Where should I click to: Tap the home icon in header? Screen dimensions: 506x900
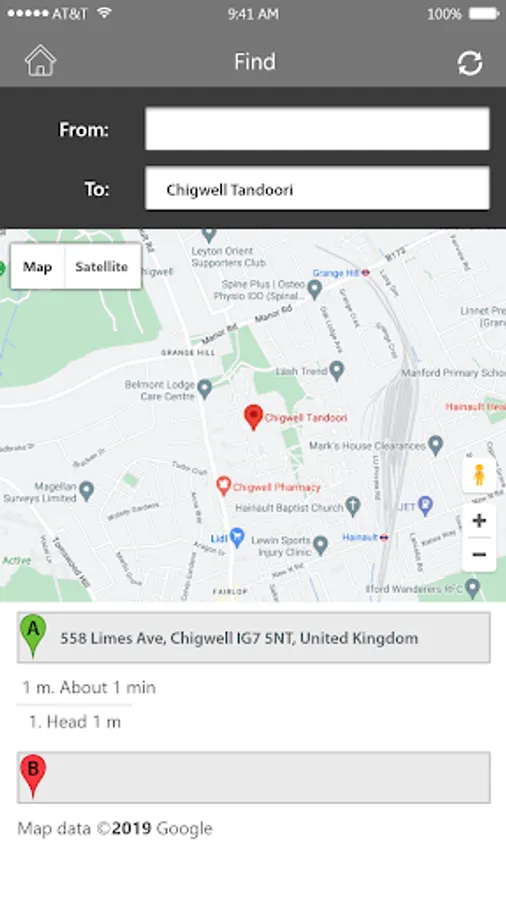point(41,61)
